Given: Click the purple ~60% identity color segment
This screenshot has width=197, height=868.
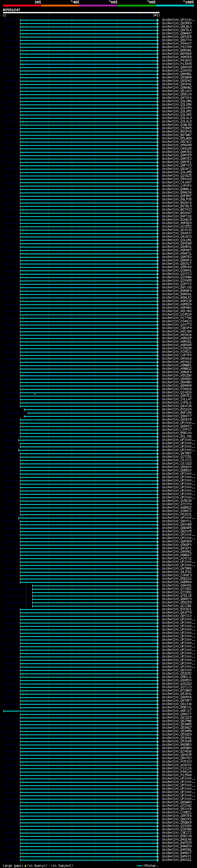Looking at the screenshot, I should 98,6.
